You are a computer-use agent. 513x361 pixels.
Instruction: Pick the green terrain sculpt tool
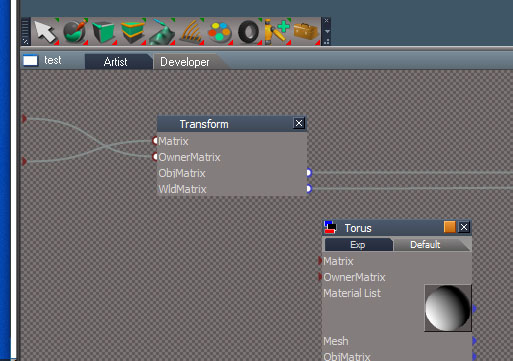coord(161,32)
